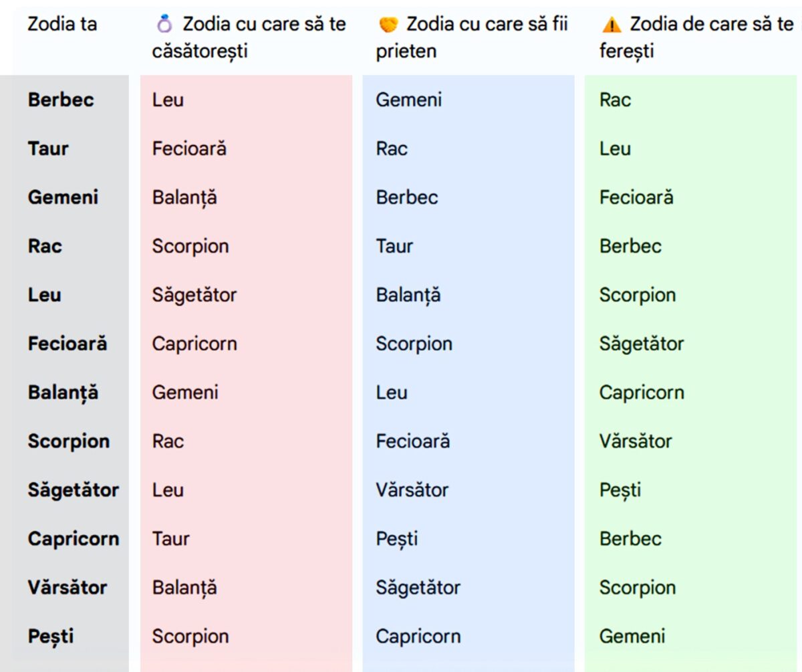This screenshot has width=802, height=672.
Task: Select Pești in the green avoid column
Action: [x=620, y=490]
